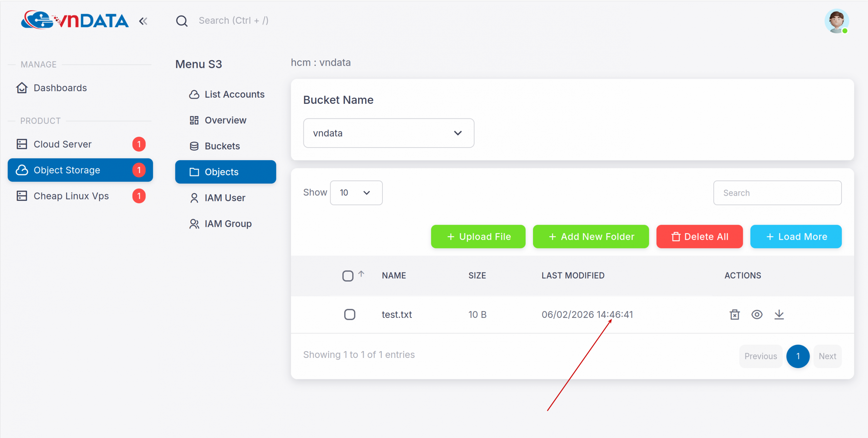Open the Show entries dropdown

pyautogui.click(x=356, y=193)
